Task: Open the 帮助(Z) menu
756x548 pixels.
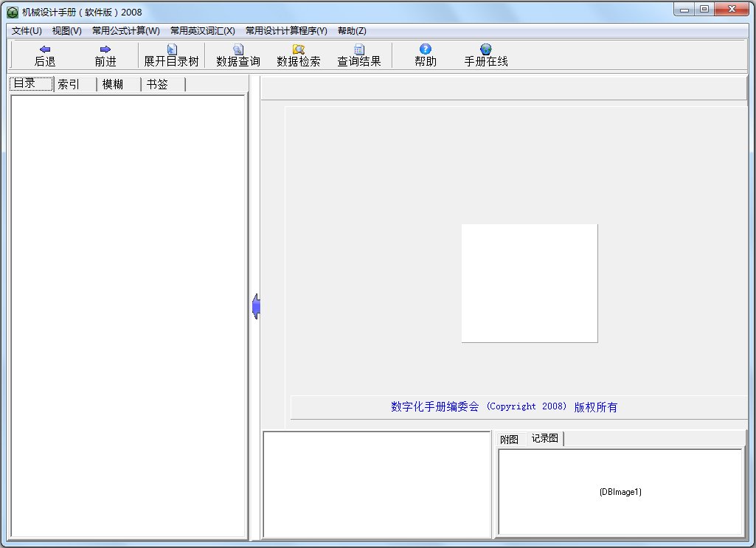Action: click(x=352, y=31)
